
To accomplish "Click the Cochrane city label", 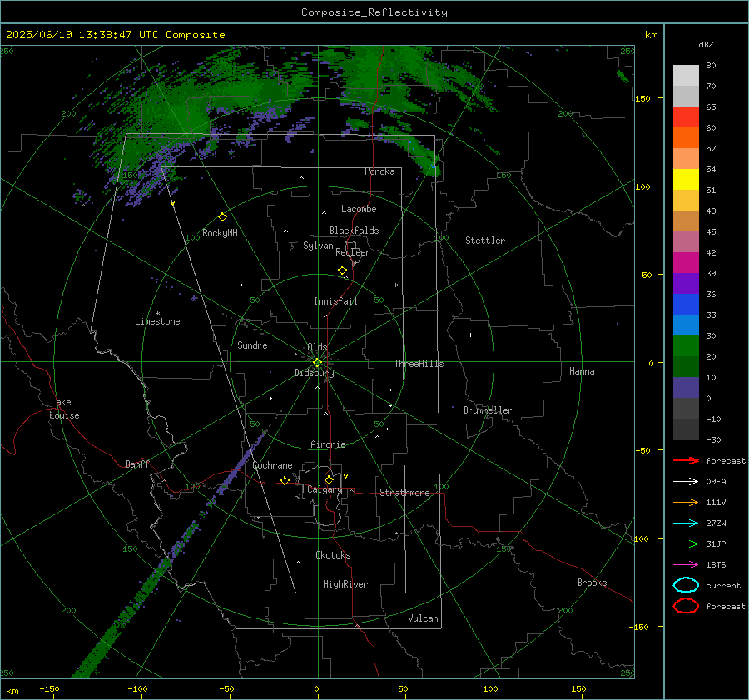I will coord(272,465).
